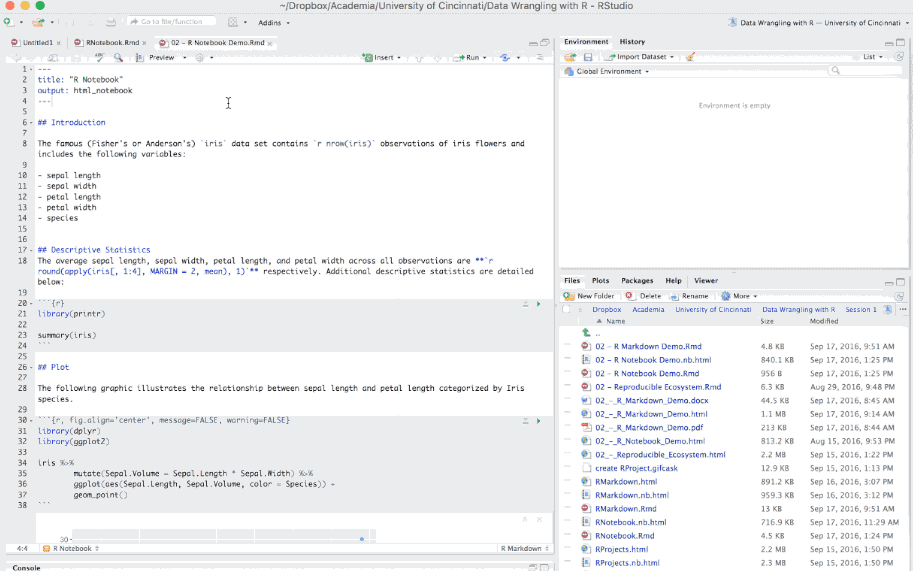Click the browse path ellipsis button in Files
913x571 pixels.
point(903,309)
